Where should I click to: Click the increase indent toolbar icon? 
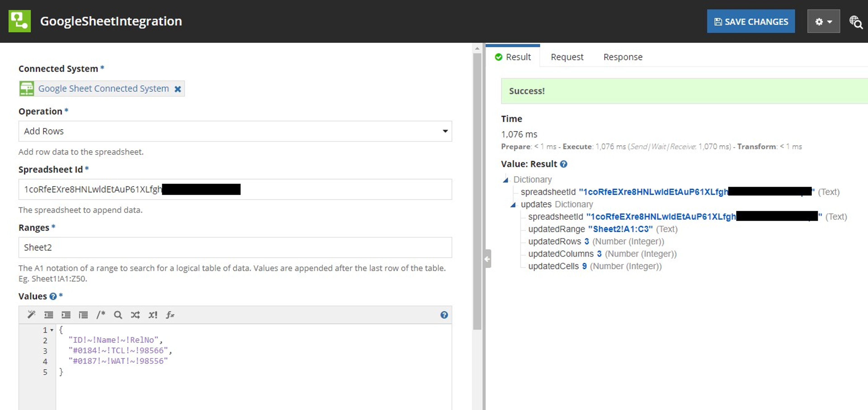(66, 315)
